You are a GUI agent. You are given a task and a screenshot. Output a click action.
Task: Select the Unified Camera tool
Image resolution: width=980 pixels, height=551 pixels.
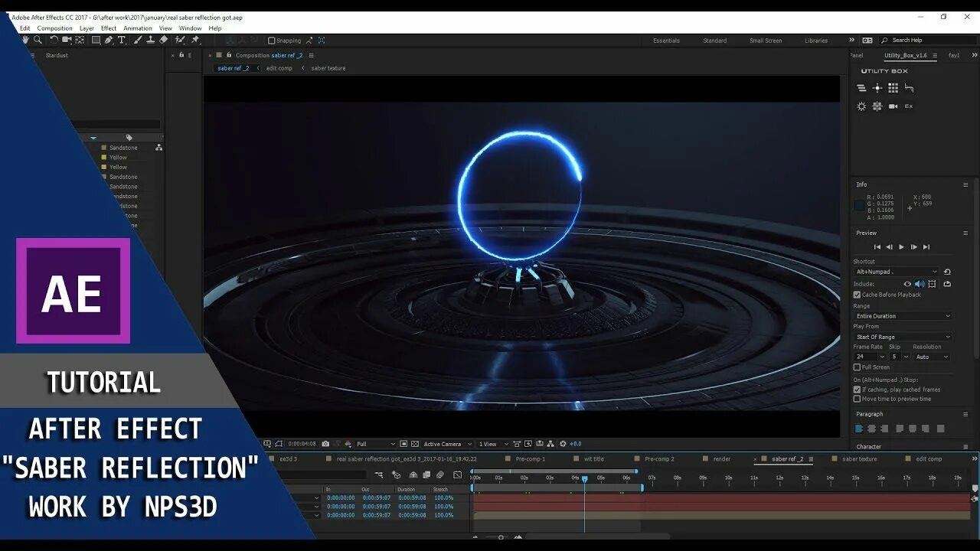click(x=67, y=40)
